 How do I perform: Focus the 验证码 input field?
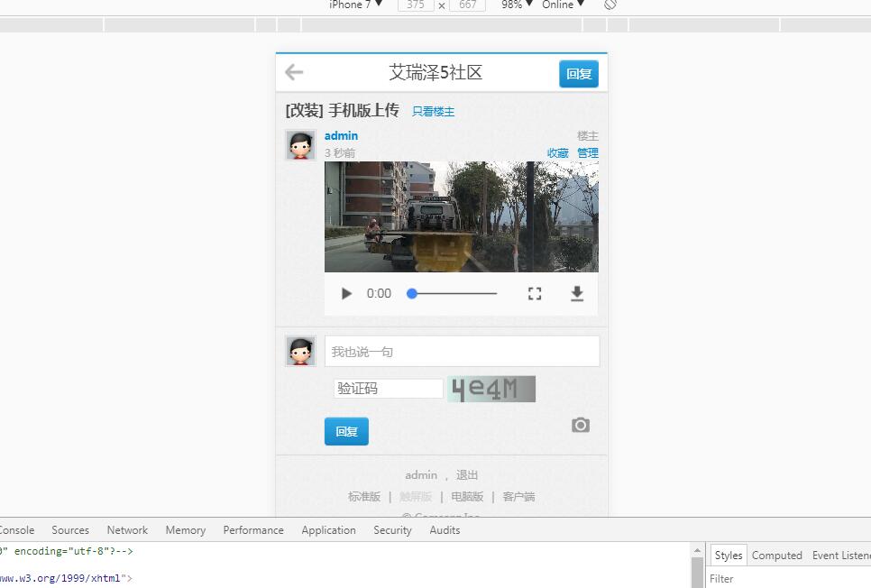[388, 389]
